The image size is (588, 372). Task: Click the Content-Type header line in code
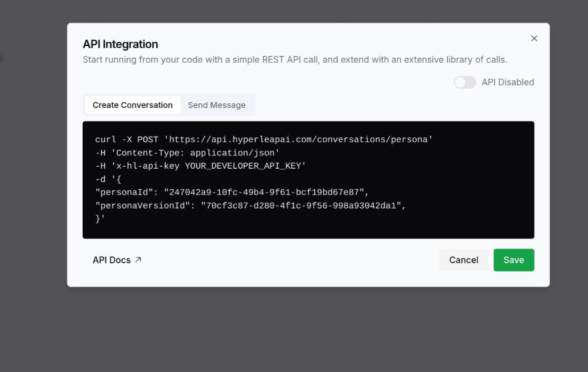(x=187, y=153)
